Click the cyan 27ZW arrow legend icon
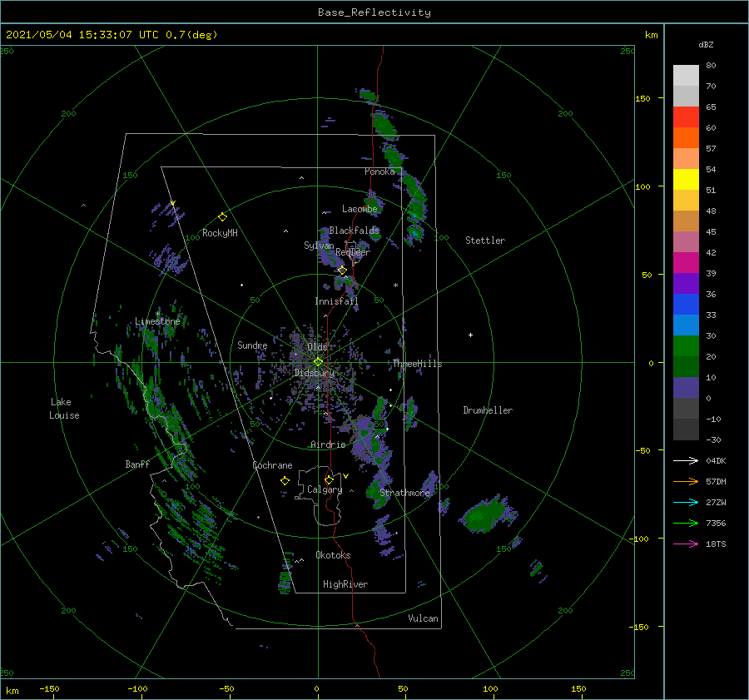This screenshot has height=700, width=749. coord(686,502)
